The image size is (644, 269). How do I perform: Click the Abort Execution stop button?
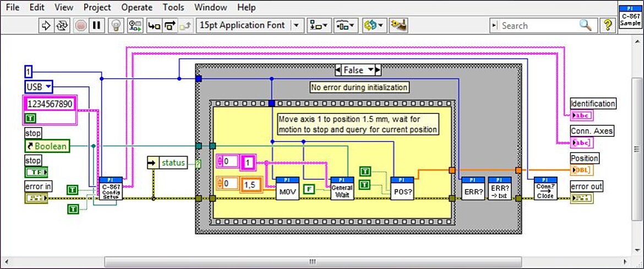[81, 25]
